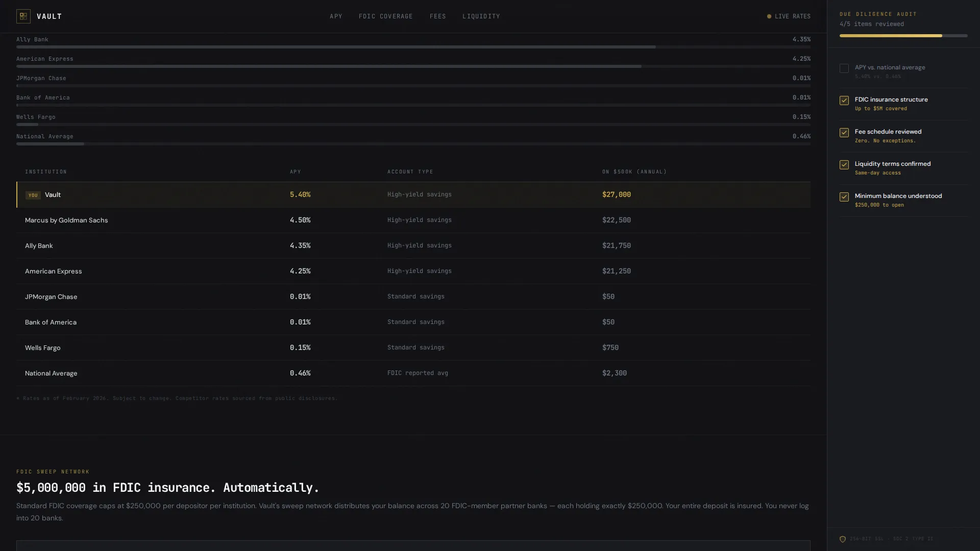
Task: Select the Vault row in comparison table
Action: pyautogui.click(x=413, y=194)
